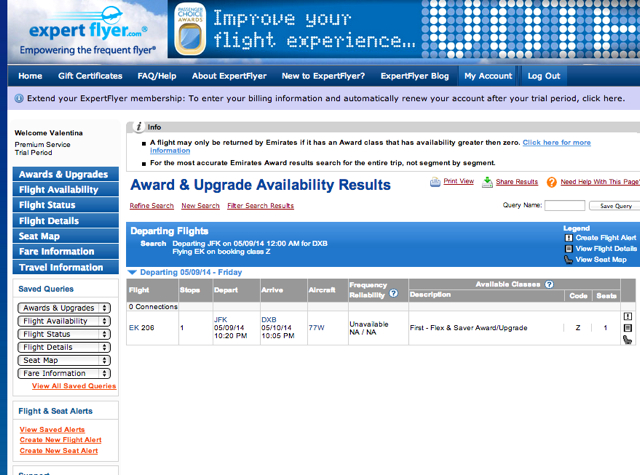Click the Info panel 'i' icon

(139, 127)
